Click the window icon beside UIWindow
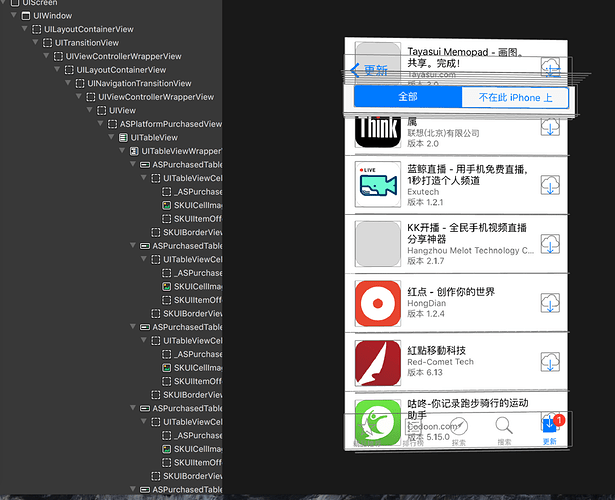The width and height of the screenshot is (615, 500). (x=25, y=16)
